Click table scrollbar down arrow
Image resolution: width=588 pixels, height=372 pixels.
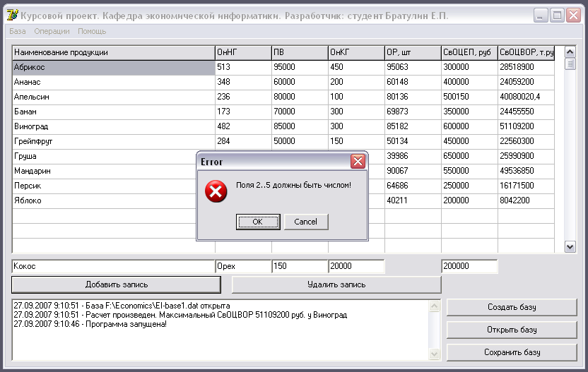pyautogui.click(x=570, y=247)
